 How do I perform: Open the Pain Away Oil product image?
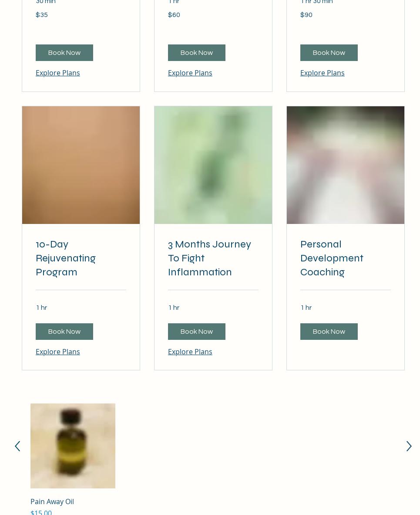73,446
